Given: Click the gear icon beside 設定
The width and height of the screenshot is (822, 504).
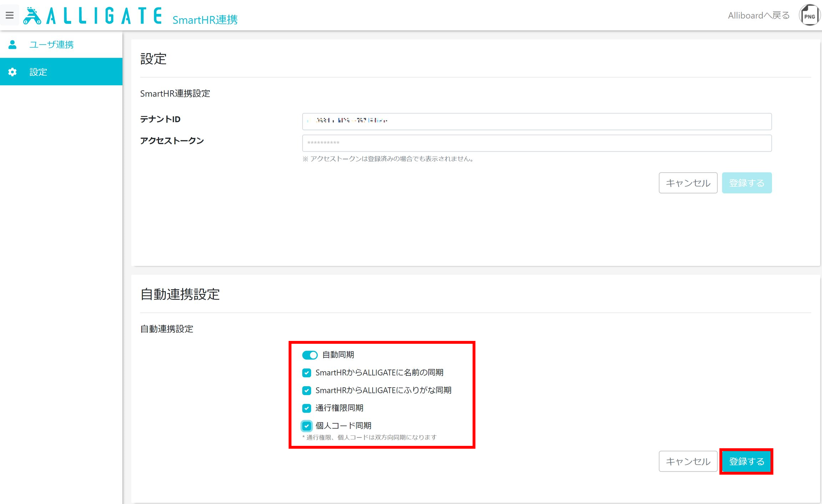Looking at the screenshot, I should (13, 72).
